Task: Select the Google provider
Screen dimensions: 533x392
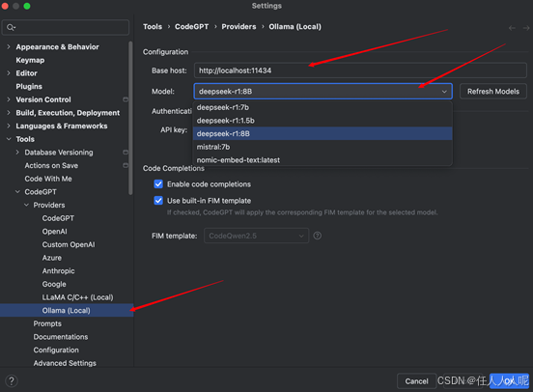Action: (54, 284)
